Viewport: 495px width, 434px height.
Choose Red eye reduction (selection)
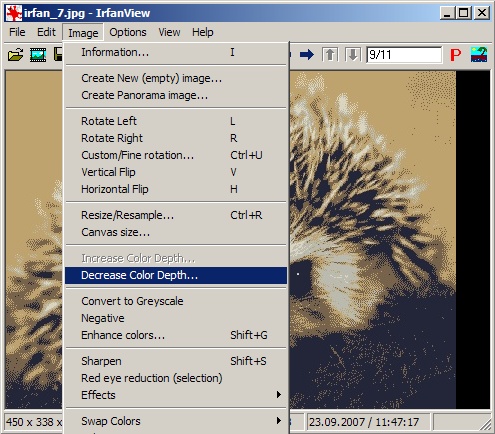pos(176,378)
